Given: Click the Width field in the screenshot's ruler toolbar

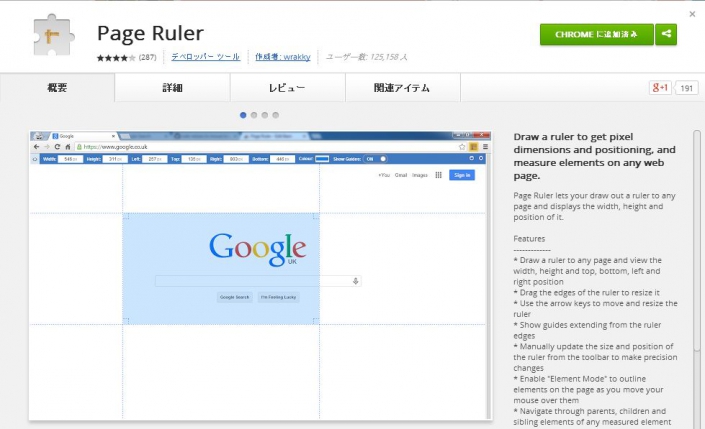Looking at the screenshot, I should click(x=70, y=159).
